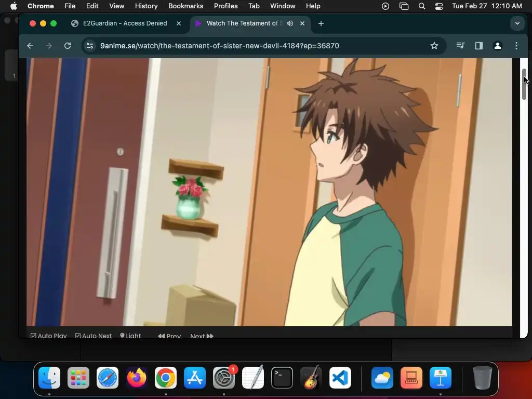Open Visual Studio Code from the Dock

tap(340, 378)
